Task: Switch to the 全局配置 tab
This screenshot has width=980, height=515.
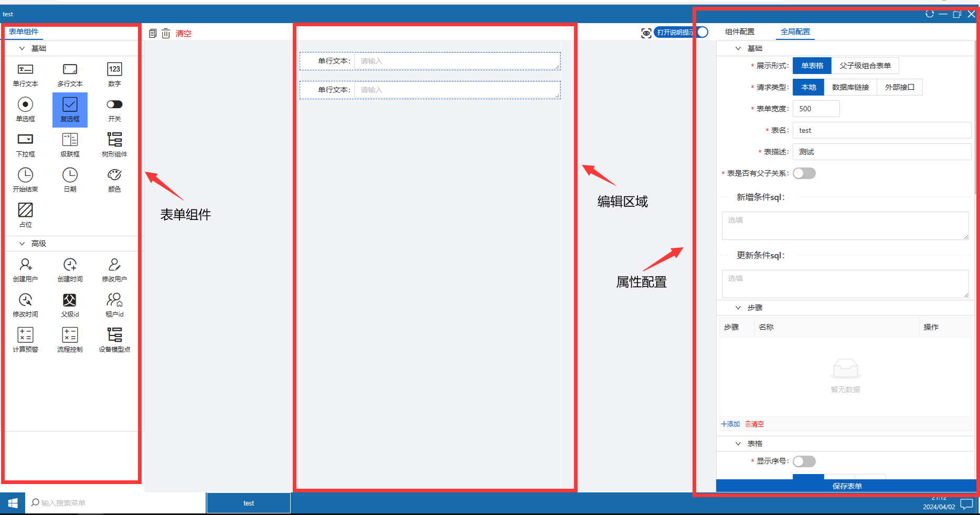Action: click(x=795, y=31)
